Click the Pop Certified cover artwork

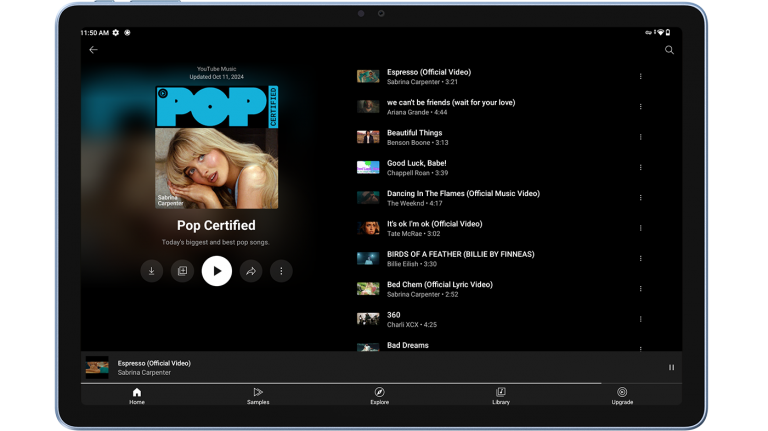click(216, 147)
